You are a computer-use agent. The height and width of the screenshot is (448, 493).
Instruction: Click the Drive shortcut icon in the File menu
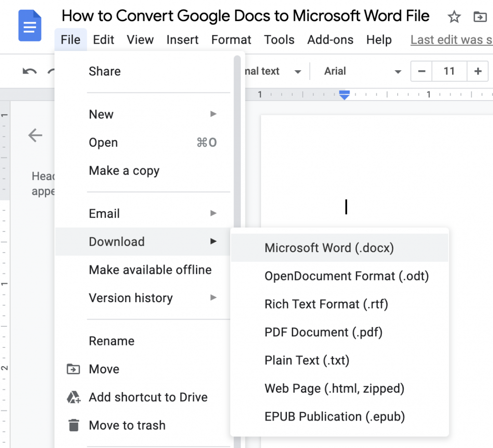pos(74,397)
